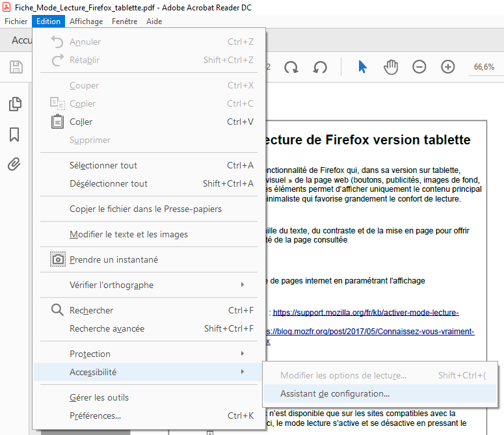The height and width of the screenshot is (435, 504).
Task: Show the attachments paperclip panel
Action: click(14, 164)
